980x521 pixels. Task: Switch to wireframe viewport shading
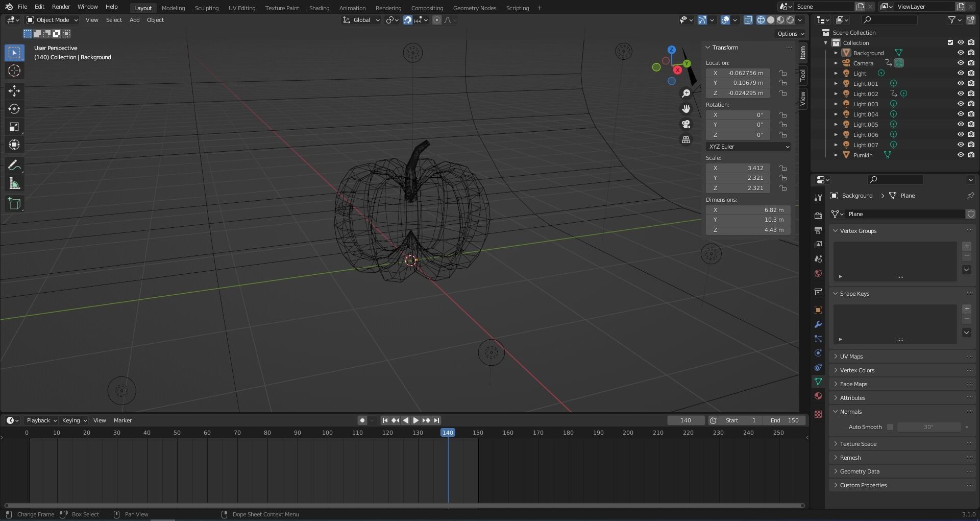[x=761, y=20]
